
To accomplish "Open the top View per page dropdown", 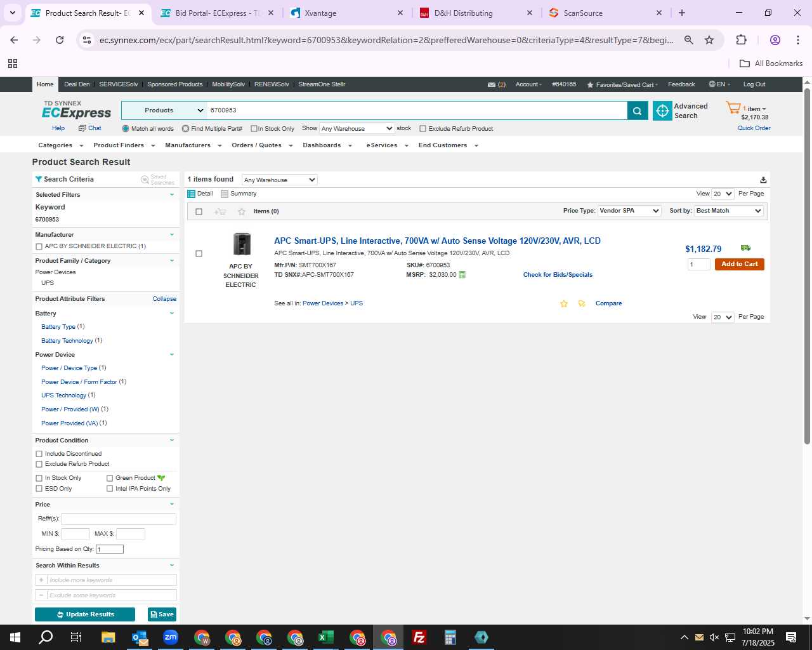I will coord(723,194).
